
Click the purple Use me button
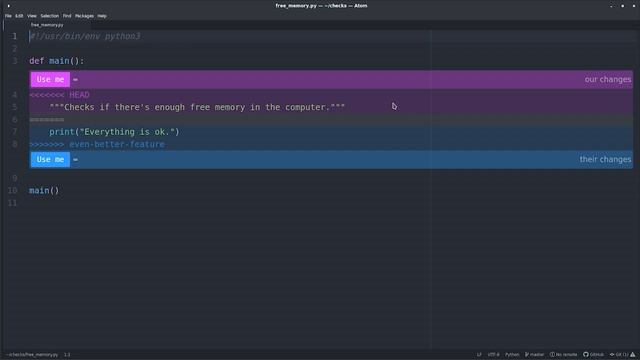pyautogui.click(x=50, y=80)
